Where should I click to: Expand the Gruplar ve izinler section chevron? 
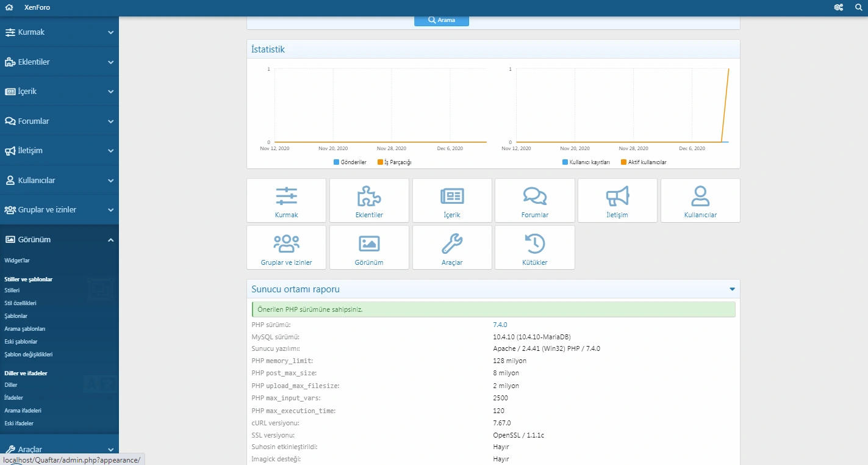click(110, 210)
